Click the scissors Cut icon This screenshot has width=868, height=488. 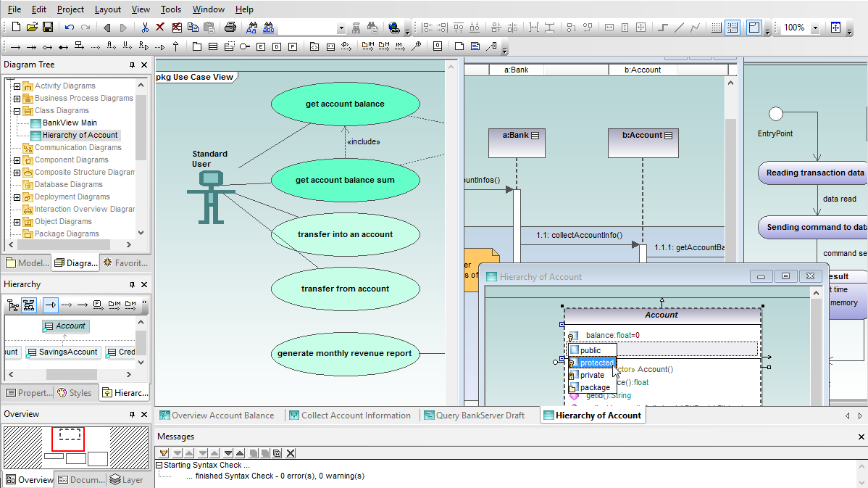click(x=145, y=28)
